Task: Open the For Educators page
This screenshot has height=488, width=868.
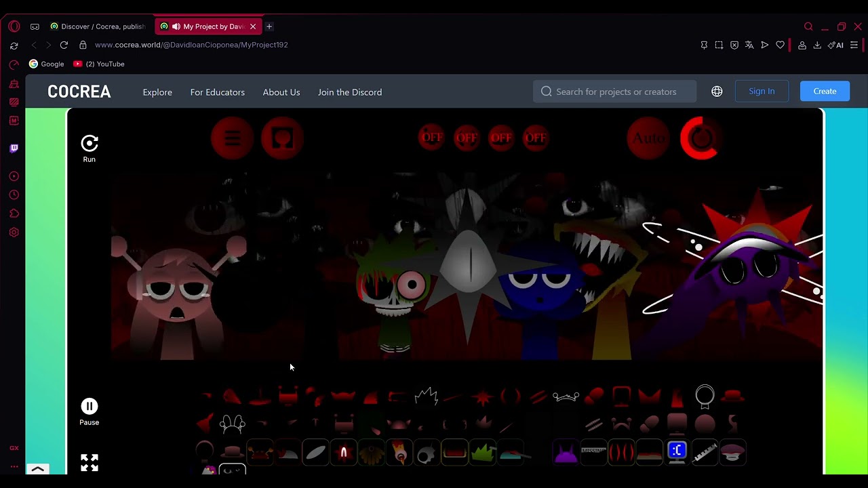Action: click(218, 92)
